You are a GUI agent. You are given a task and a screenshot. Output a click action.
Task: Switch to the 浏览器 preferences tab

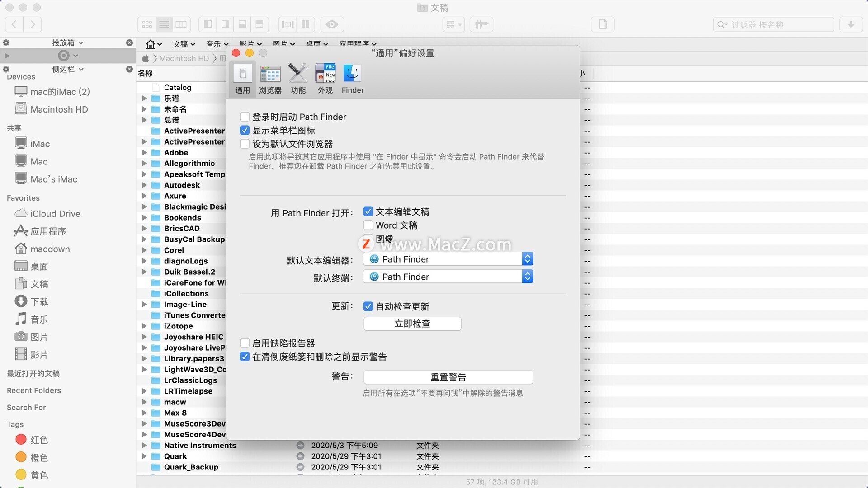click(x=270, y=79)
